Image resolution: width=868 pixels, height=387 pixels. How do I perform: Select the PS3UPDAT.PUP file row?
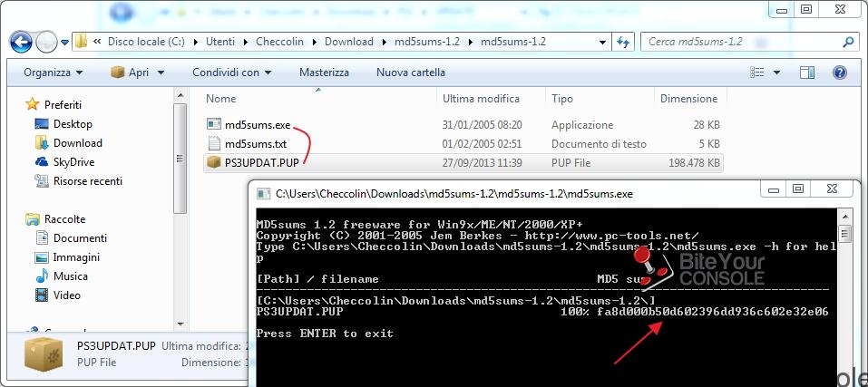[x=463, y=163]
